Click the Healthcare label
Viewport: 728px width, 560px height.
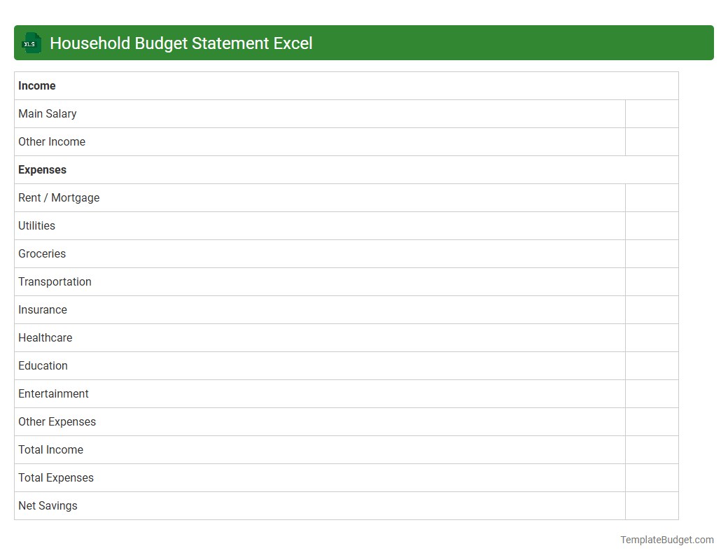45,337
